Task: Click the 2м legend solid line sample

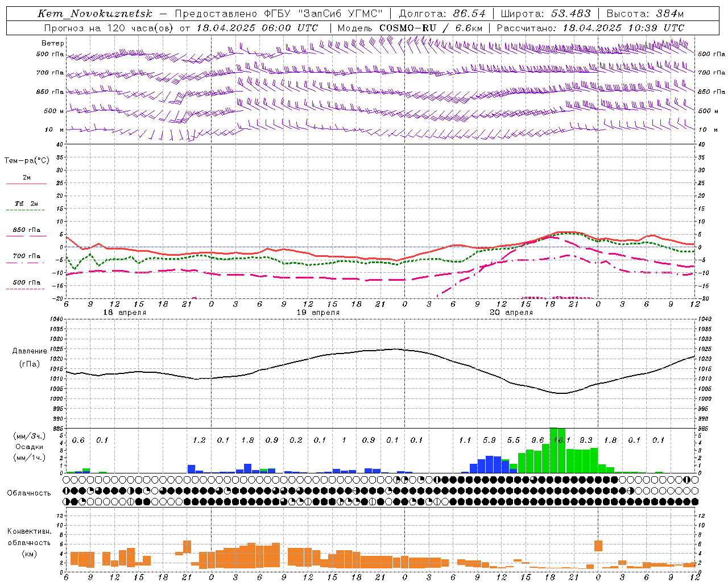Action: 27,184
